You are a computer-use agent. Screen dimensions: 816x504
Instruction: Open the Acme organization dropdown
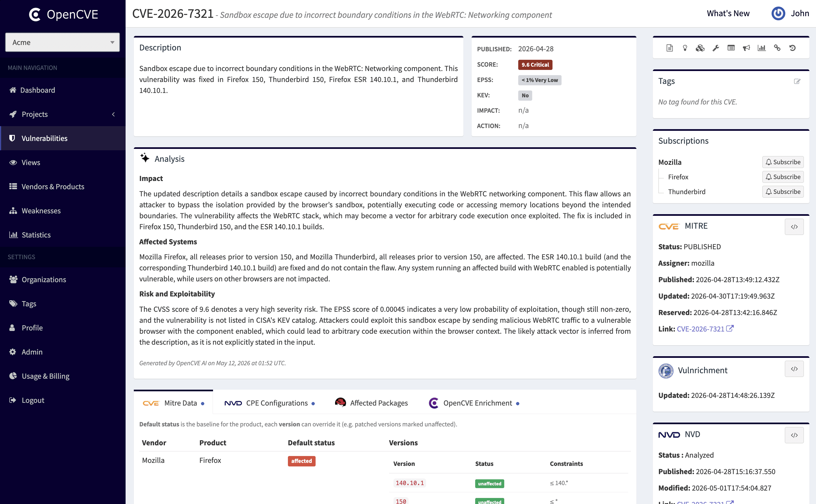tap(62, 42)
